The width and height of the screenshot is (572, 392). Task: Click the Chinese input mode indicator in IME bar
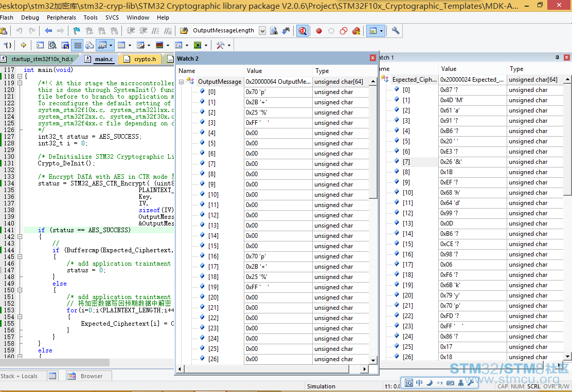pos(420,383)
